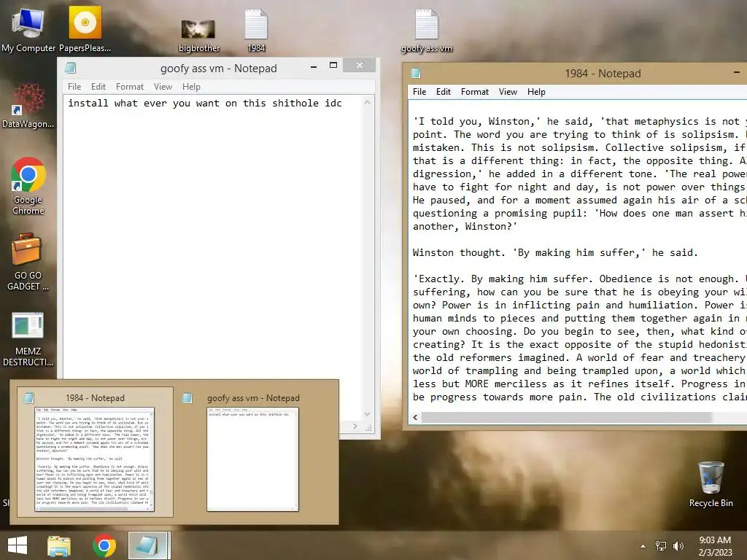Open View menu in 1984 Notepad

tap(508, 92)
